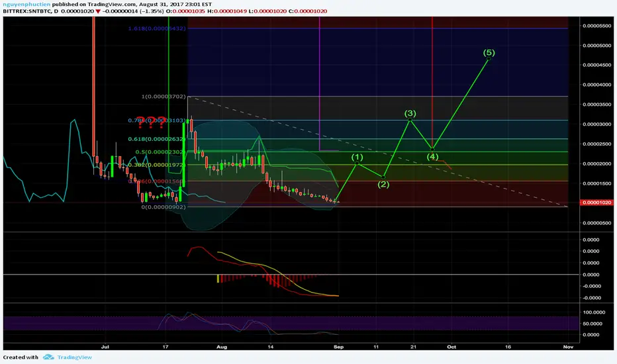Image resolution: width=617 pixels, height=364 pixels.
Task: Click the 0.00000500 price axis label
Action: (x=597, y=223)
